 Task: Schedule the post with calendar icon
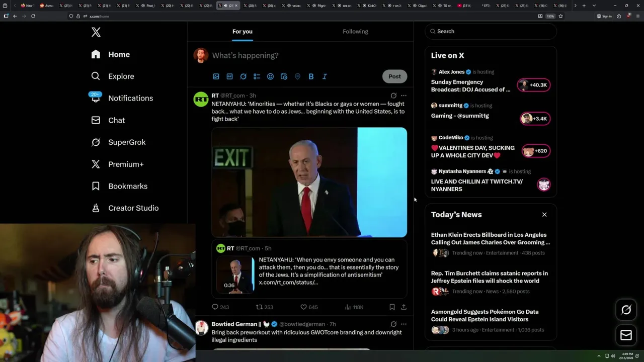click(284, 76)
